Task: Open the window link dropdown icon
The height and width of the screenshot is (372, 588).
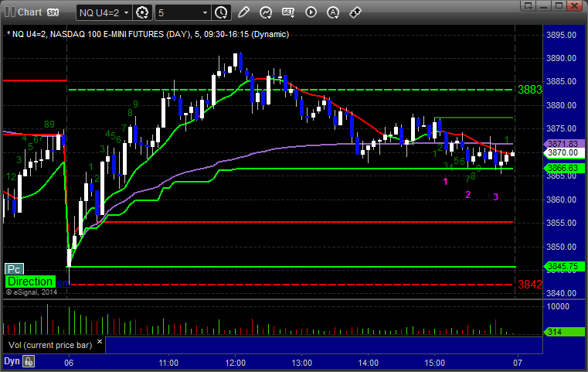Action: coord(529,5)
